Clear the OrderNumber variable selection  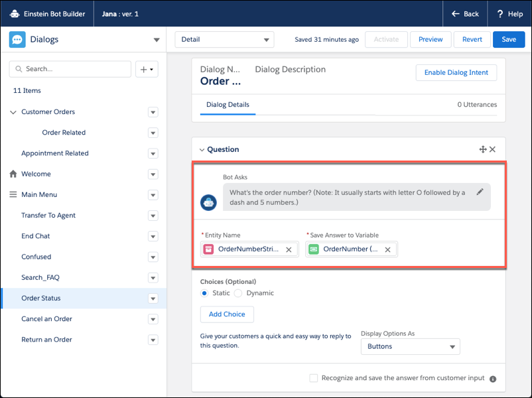(x=388, y=249)
